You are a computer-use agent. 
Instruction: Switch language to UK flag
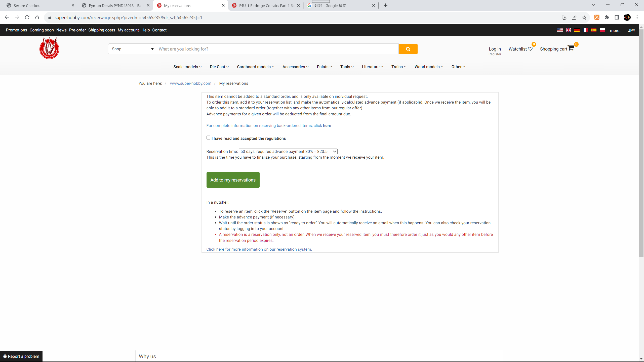(x=568, y=30)
